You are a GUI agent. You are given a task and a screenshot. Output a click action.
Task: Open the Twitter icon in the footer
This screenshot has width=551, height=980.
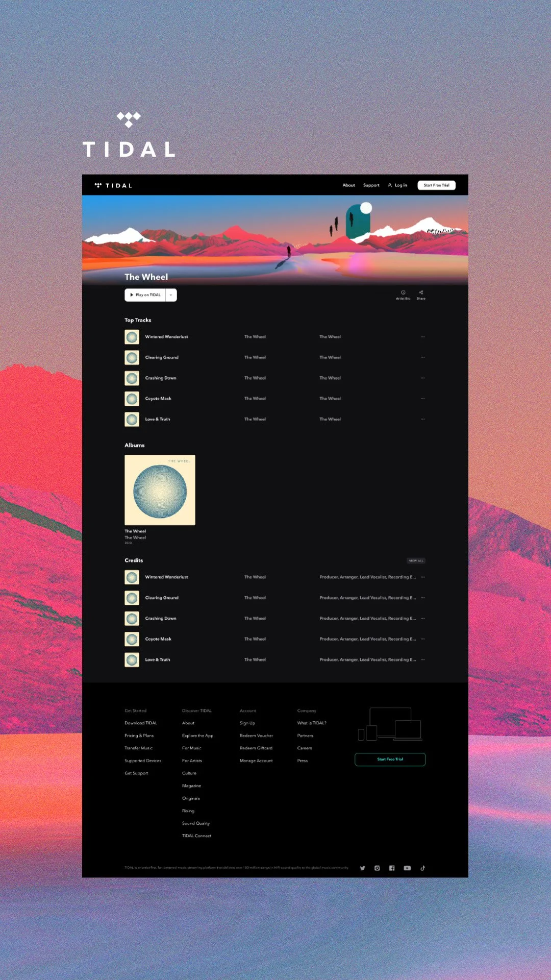tap(362, 868)
